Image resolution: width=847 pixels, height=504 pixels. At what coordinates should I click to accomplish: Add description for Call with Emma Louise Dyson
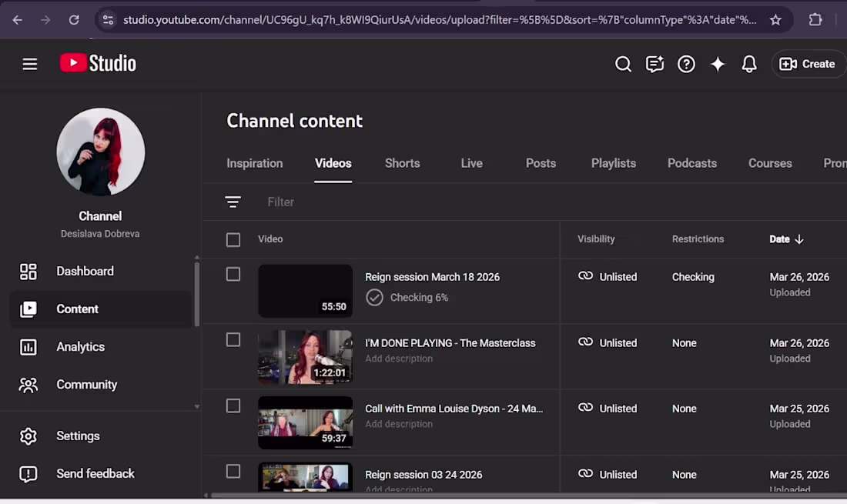[399, 424]
